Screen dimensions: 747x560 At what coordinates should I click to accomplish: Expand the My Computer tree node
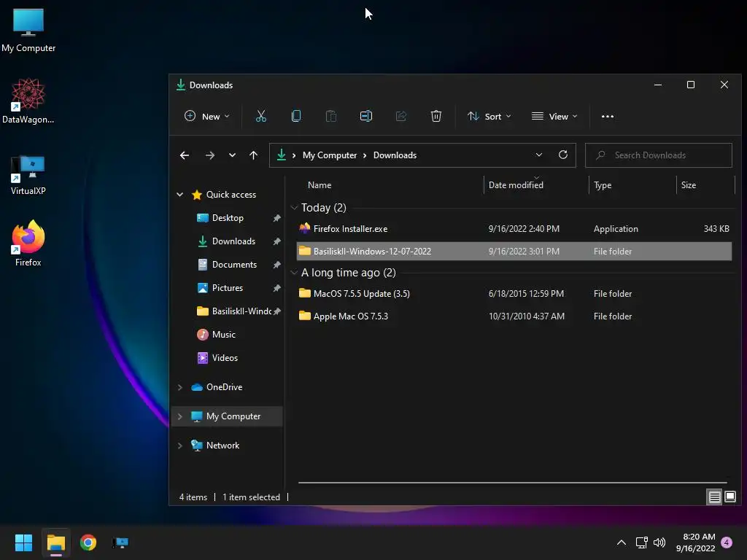[180, 416]
